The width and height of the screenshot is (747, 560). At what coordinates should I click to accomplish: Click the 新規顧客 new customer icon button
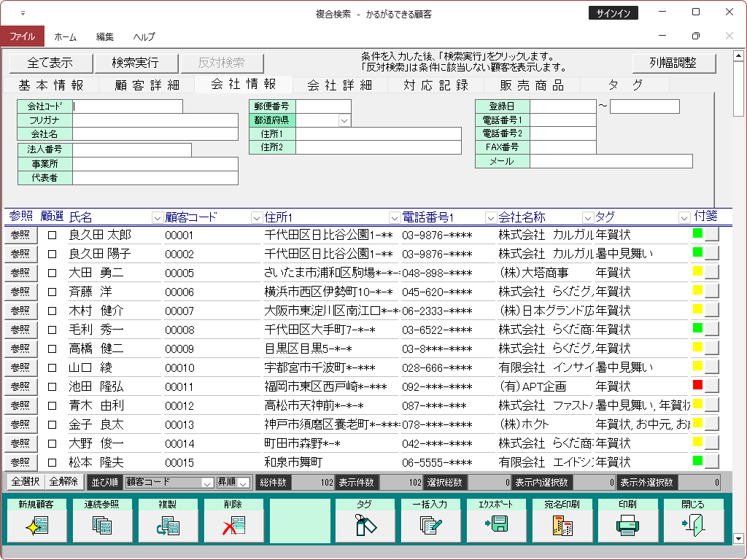tap(36, 524)
